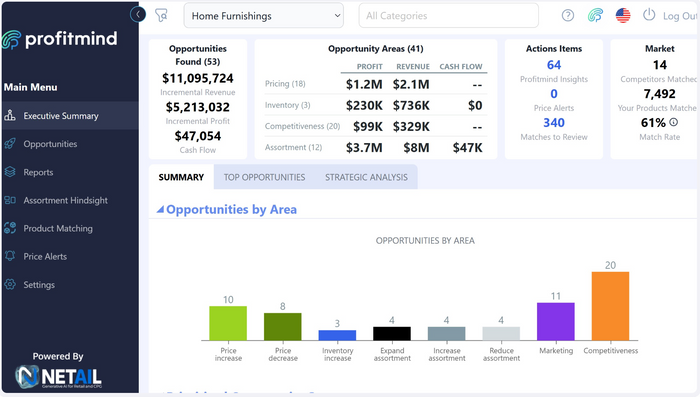The height and width of the screenshot is (397, 700).
Task: Click the Executive Summary sidebar icon
Action: pyautogui.click(x=10, y=116)
